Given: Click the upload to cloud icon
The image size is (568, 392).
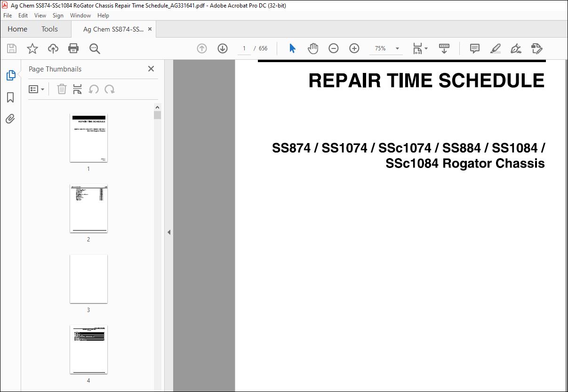Looking at the screenshot, I should click(x=53, y=48).
